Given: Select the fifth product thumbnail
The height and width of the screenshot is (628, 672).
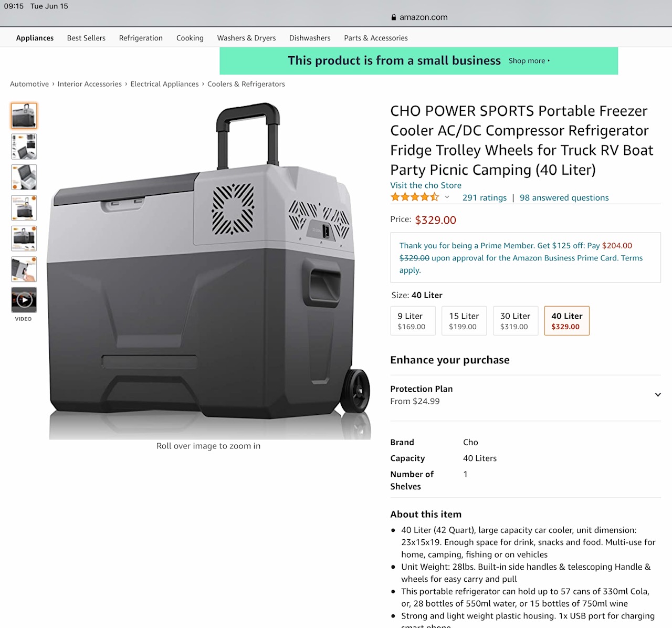Looking at the screenshot, I should tap(24, 238).
